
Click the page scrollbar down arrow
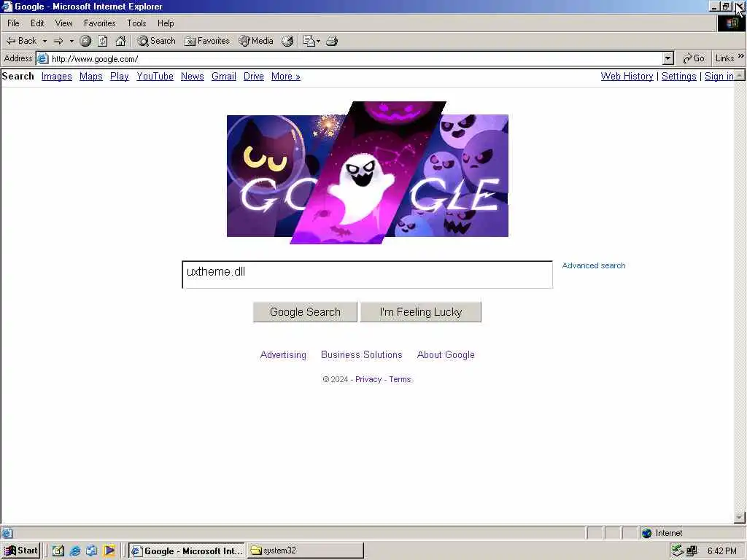tap(740, 517)
